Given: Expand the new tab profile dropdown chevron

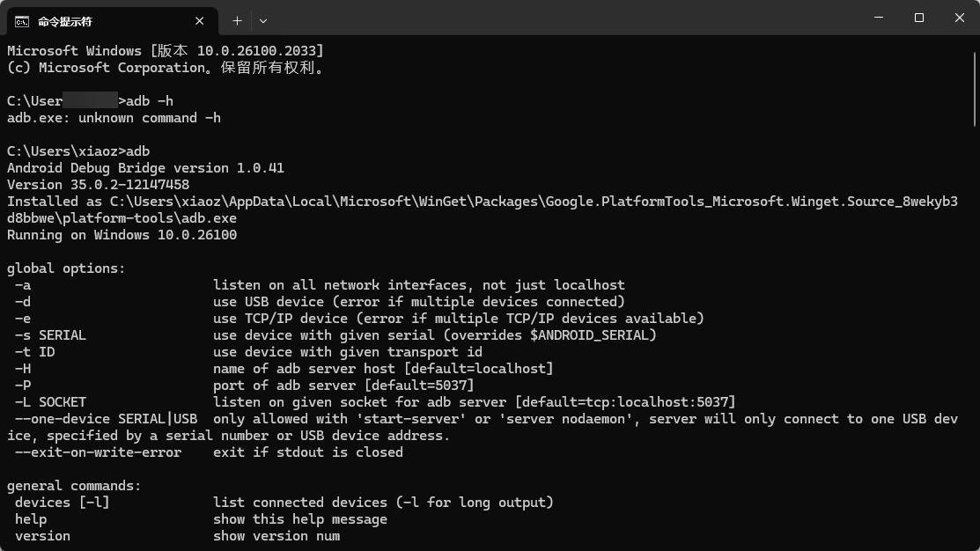Looking at the screenshot, I should [x=263, y=21].
